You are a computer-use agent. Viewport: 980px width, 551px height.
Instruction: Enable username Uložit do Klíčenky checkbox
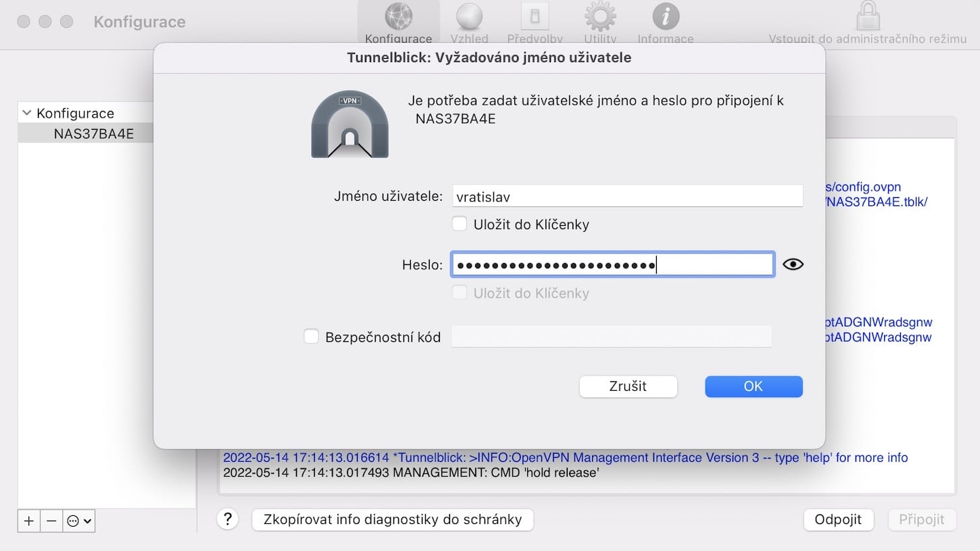(x=460, y=224)
